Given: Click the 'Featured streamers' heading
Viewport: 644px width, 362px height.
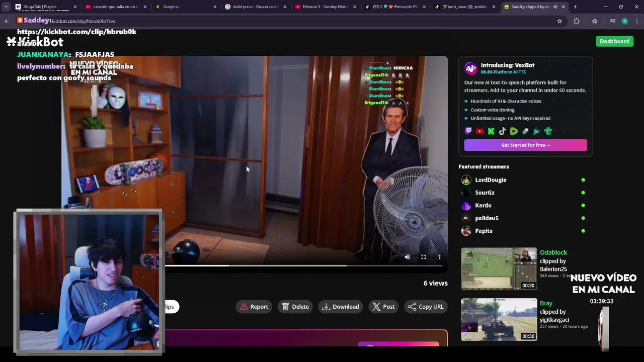Looking at the screenshot, I should (x=484, y=166).
